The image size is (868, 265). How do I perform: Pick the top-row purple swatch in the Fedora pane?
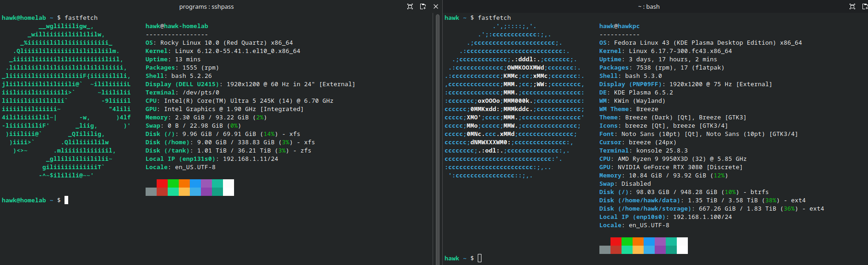(660, 241)
